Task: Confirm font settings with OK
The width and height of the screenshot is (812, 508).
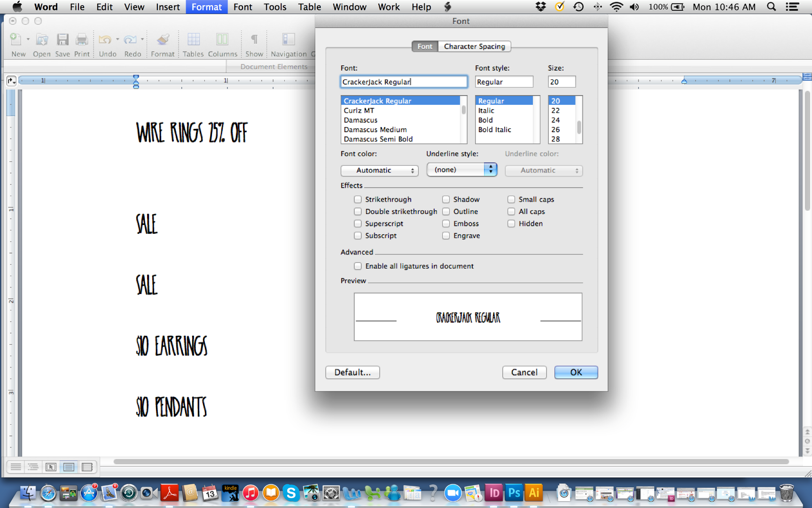Action: (x=576, y=372)
